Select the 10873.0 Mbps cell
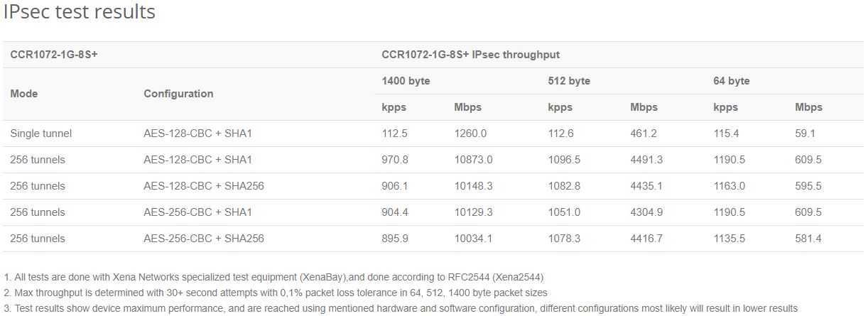 pos(473,160)
